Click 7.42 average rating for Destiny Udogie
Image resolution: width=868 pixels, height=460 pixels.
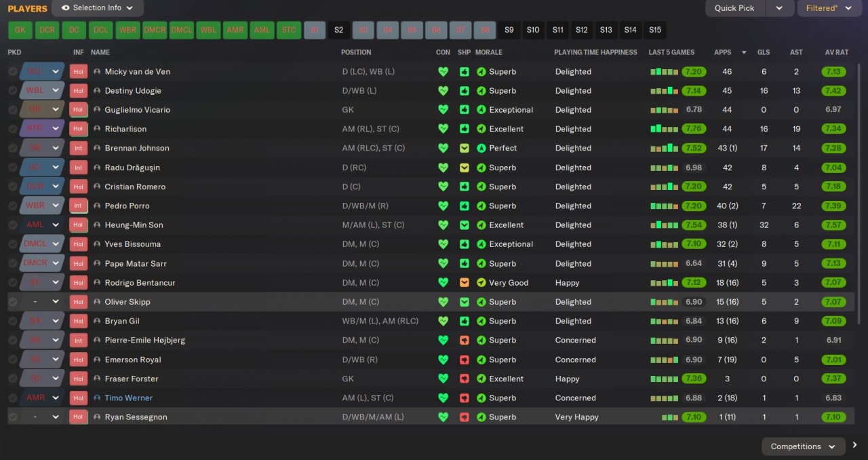point(833,91)
